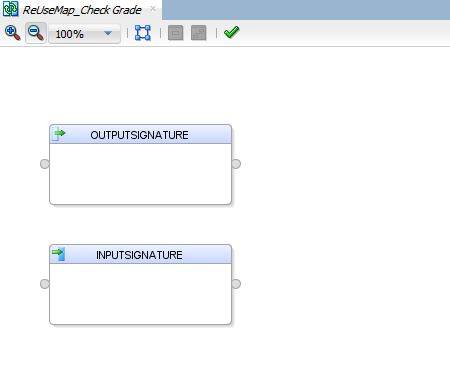Click OUTPUTSIGNATURE right connector port
The width and height of the screenshot is (450, 367).
(x=236, y=164)
